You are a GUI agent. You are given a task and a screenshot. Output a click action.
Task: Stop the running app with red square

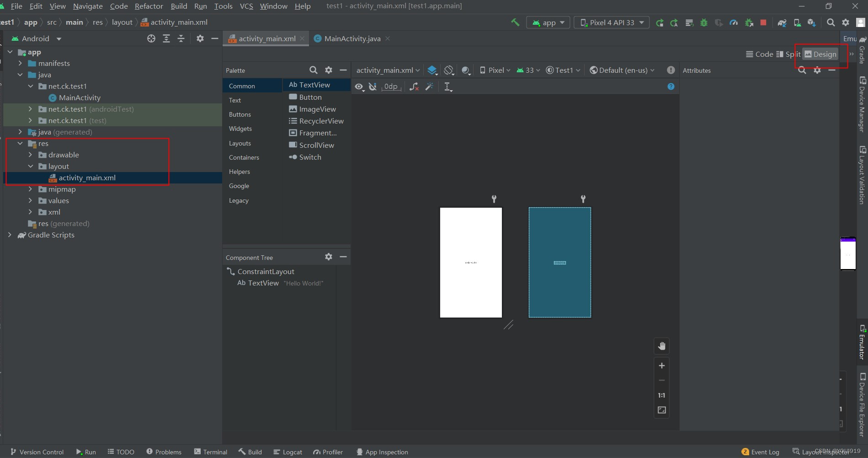coord(763,22)
